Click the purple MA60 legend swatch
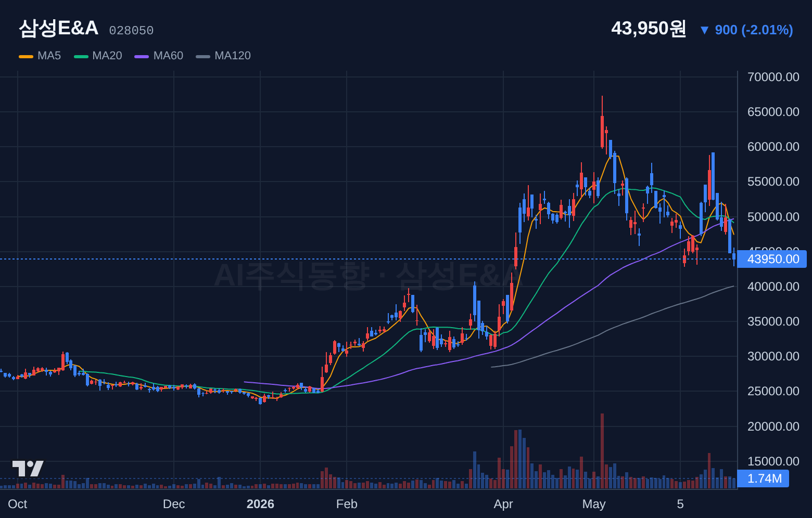The width and height of the screenshot is (812, 518). coord(142,56)
